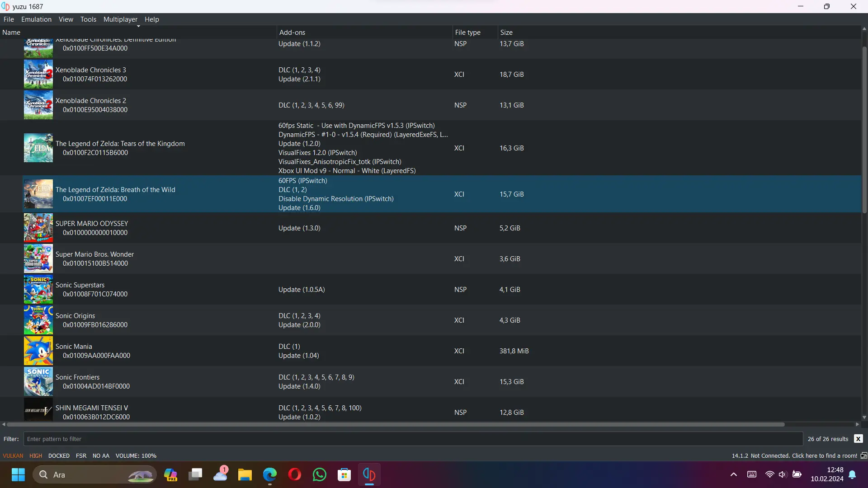
Task: Click the 'Sonic Mania' title text
Action: point(74,347)
